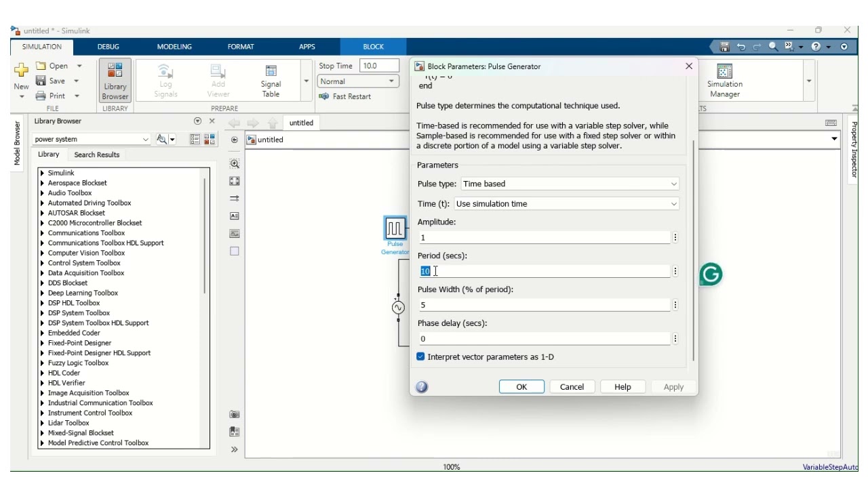Viewport: 868px width, 488px height.
Task: Click the Pulse Width input field
Action: click(x=544, y=305)
